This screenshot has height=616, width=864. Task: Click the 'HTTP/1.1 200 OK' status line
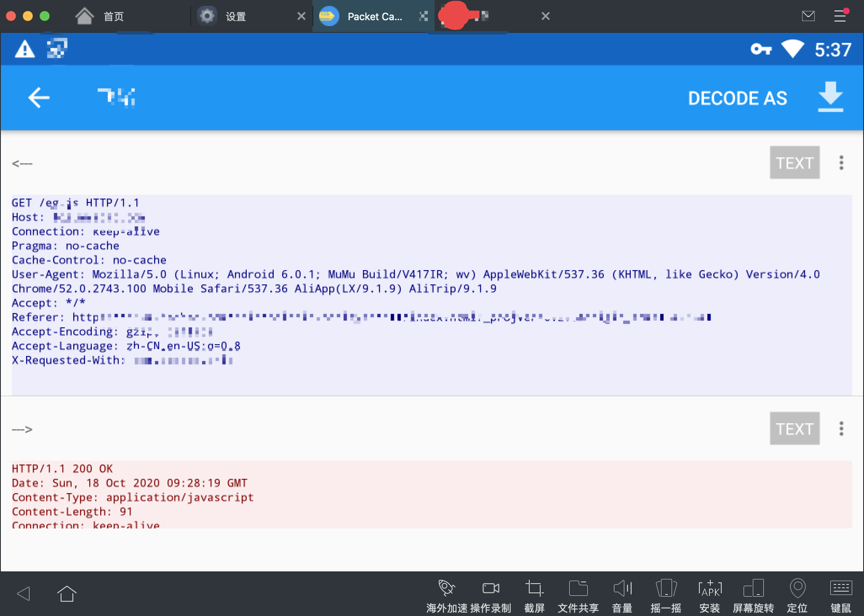(62, 469)
